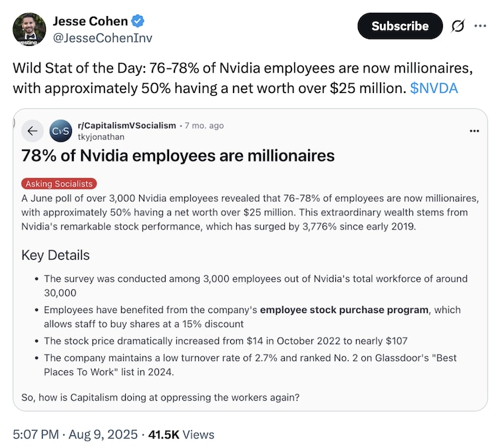Click the CvS subreddit logo

[x=61, y=131]
